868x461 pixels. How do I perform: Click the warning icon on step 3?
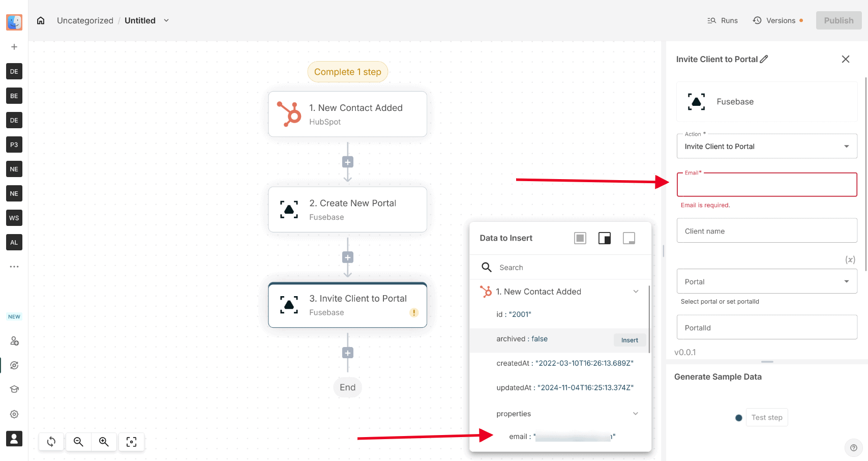(x=414, y=312)
